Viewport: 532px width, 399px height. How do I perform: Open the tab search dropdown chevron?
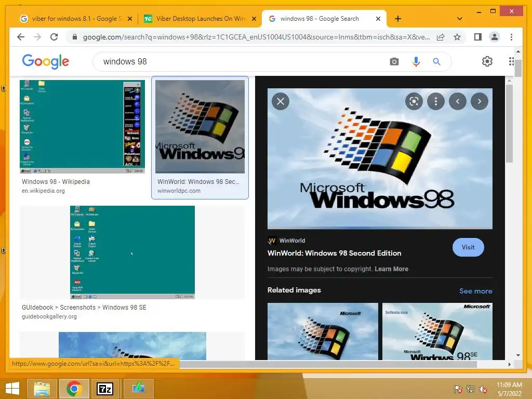[460, 19]
